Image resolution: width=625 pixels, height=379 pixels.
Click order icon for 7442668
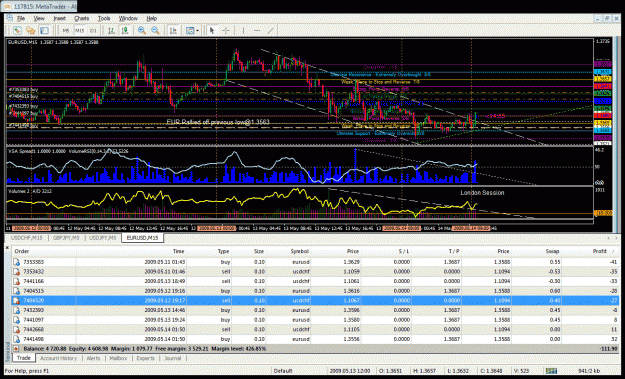click(16, 330)
